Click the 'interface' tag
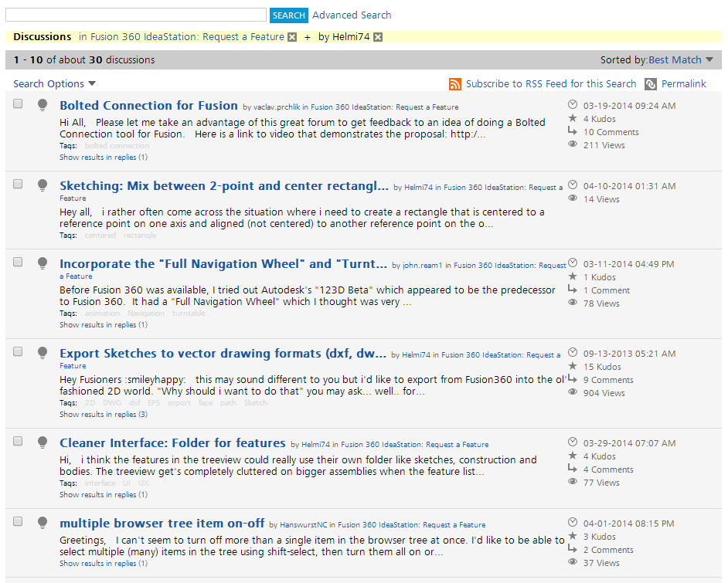Image resolution: width=728 pixels, height=583 pixels. pyautogui.click(x=100, y=483)
